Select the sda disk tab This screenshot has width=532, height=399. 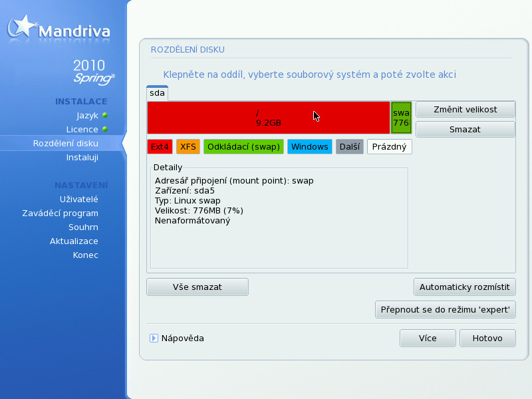click(157, 93)
